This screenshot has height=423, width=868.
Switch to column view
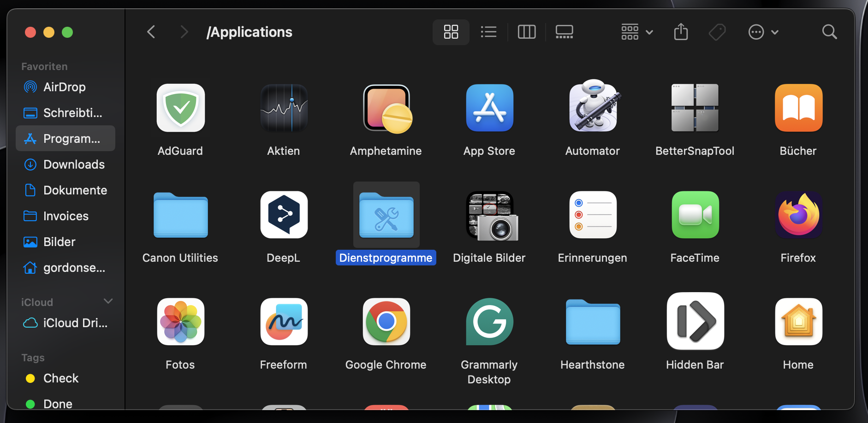(x=527, y=32)
